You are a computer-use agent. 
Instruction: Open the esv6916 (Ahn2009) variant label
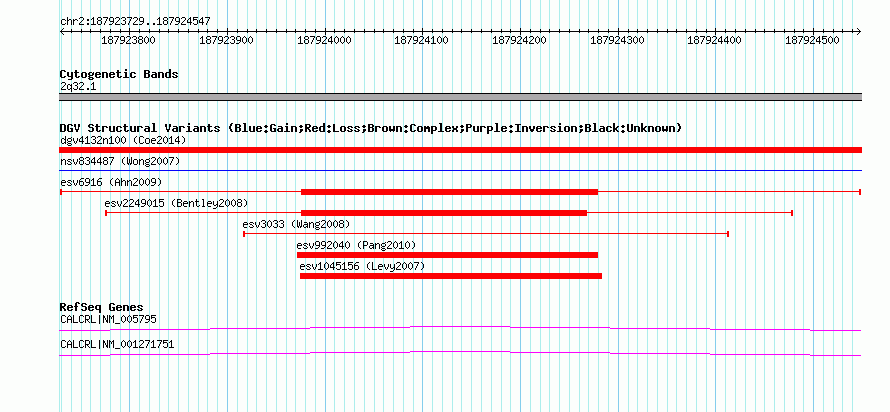[x=111, y=182]
